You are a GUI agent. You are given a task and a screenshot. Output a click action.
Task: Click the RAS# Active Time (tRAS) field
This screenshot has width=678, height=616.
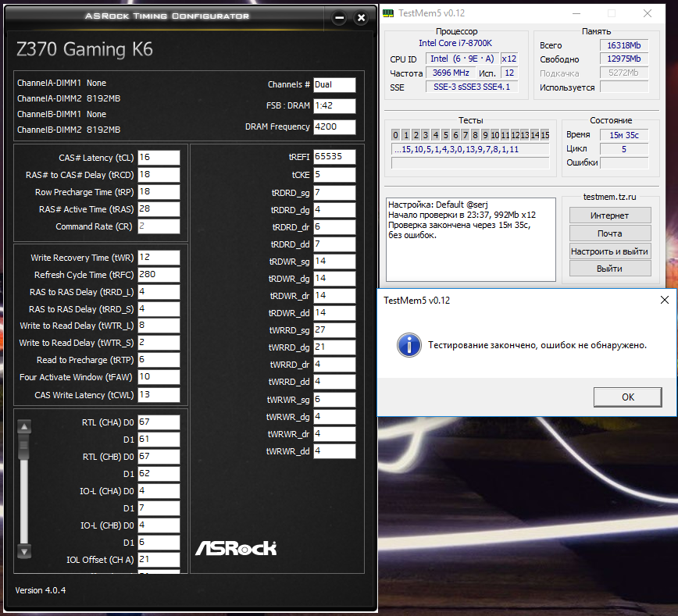pos(159,209)
